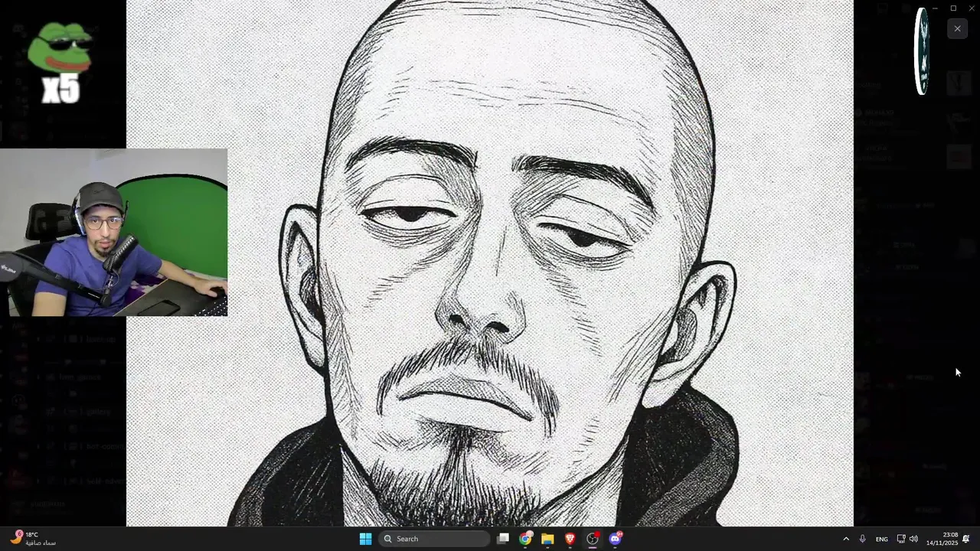Click the enlarged manga portrait image
Viewport: 980px width, 551px height.
tap(490, 263)
